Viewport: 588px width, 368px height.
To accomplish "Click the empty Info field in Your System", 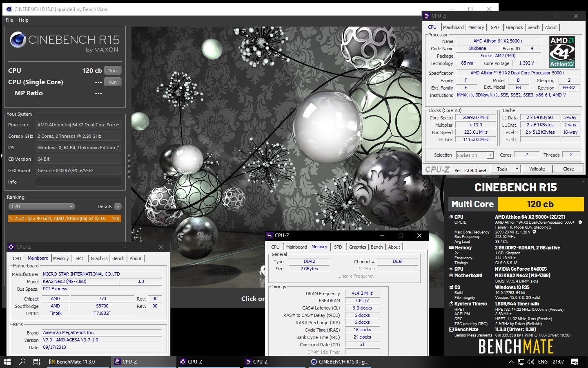I will click(78, 182).
